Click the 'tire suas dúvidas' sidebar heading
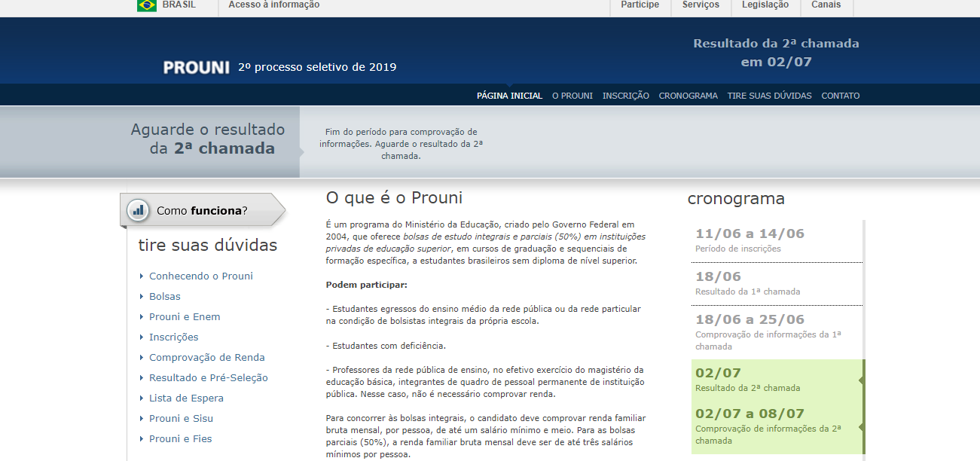 point(207,246)
